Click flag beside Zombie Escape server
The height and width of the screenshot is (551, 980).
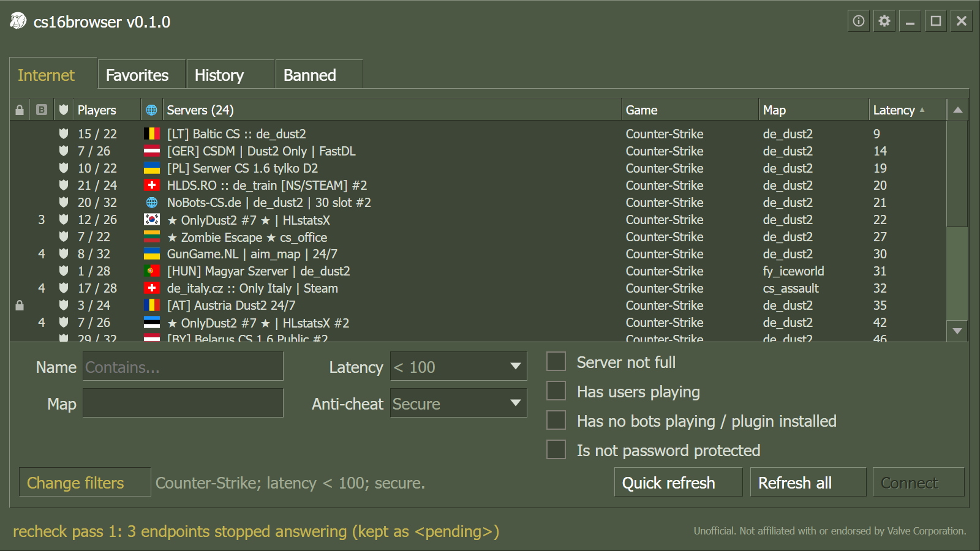[x=152, y=236]
